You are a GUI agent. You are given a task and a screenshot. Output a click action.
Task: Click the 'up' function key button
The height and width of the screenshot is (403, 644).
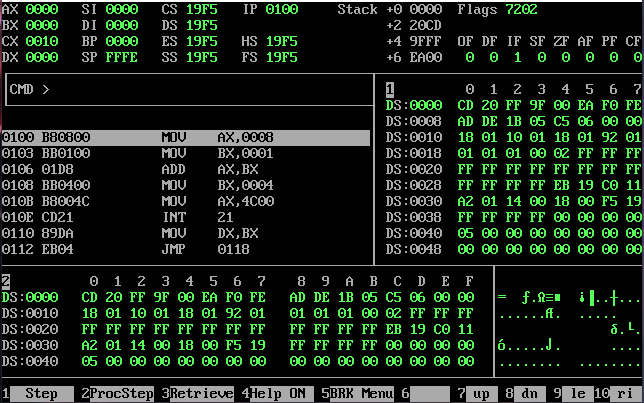coord(481,394)
